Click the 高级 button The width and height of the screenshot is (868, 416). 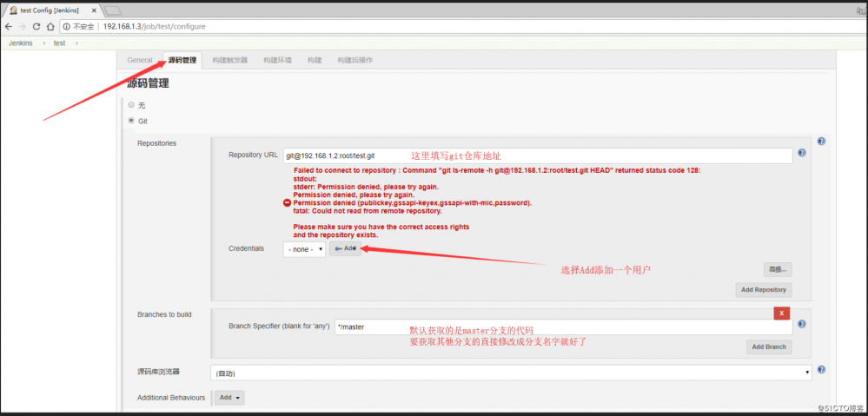pyautogui.click(x=778, y=270)
